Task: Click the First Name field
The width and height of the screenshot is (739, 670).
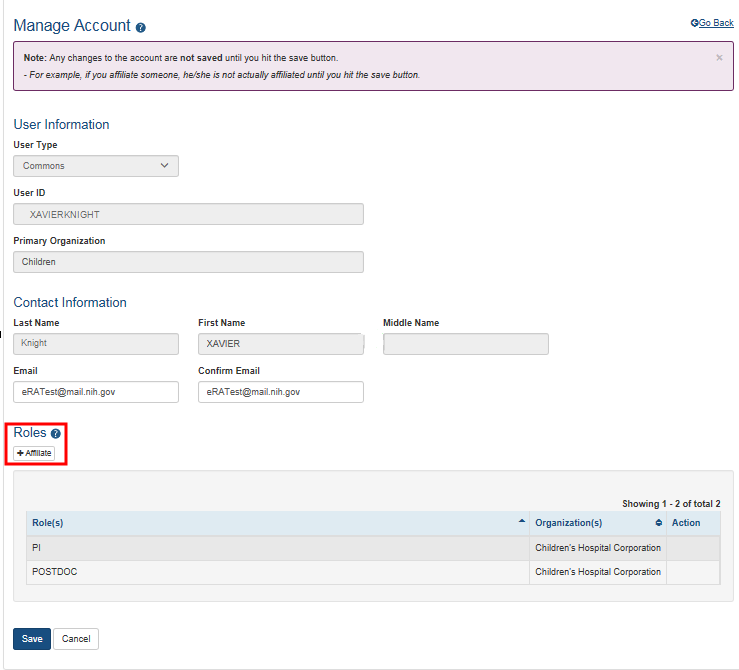Action: click(281, 344)
